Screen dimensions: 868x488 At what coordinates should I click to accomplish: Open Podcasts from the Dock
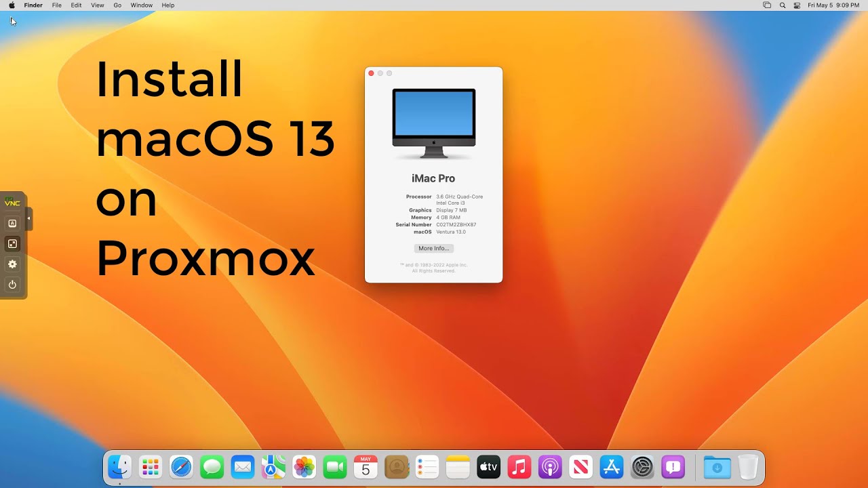click(550, 467)
